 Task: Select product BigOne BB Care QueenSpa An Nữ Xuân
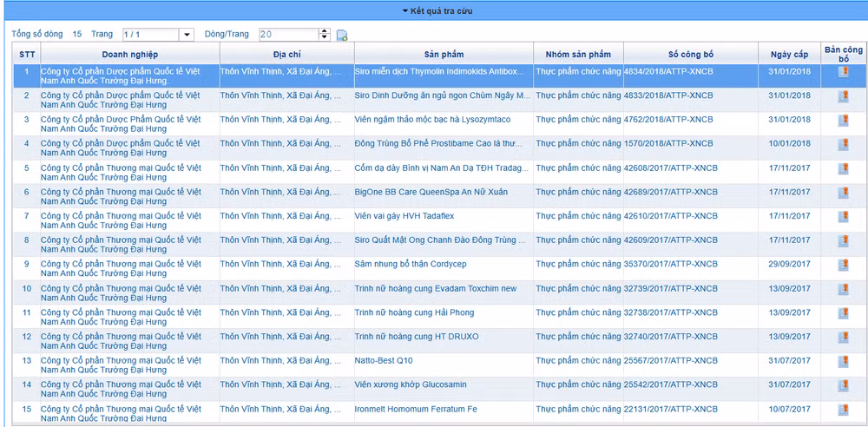(431, 192)
